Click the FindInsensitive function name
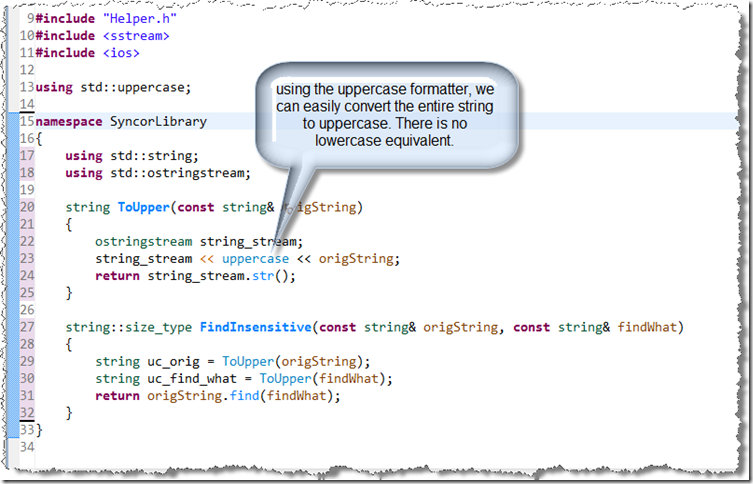This screenshot has width=753, height=484. click(255, 327)
